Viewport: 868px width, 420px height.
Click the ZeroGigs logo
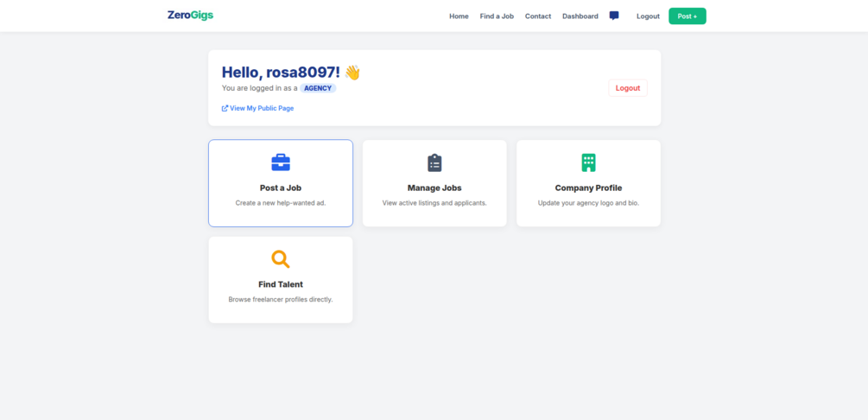pyautogui.click(x=190, y=16)
